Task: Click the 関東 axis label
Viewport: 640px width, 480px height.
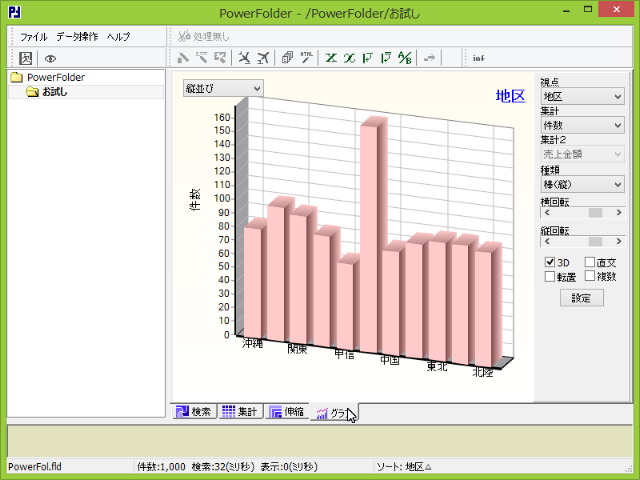Action: tap(297, 349)
